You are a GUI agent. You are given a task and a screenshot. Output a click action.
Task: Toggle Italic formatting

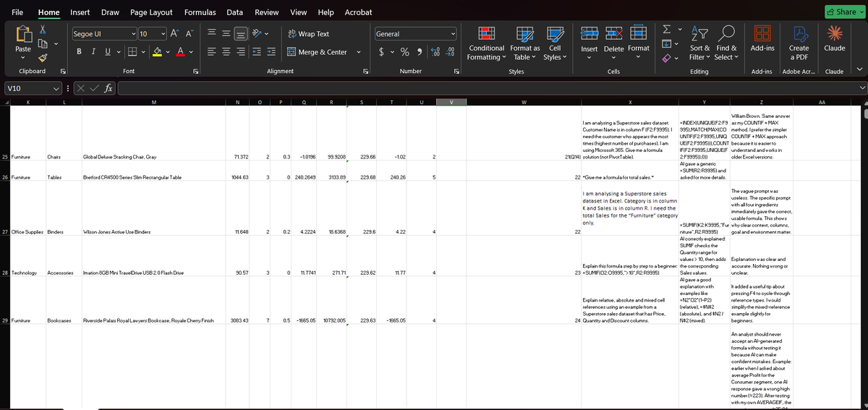(x=95, y=51)
